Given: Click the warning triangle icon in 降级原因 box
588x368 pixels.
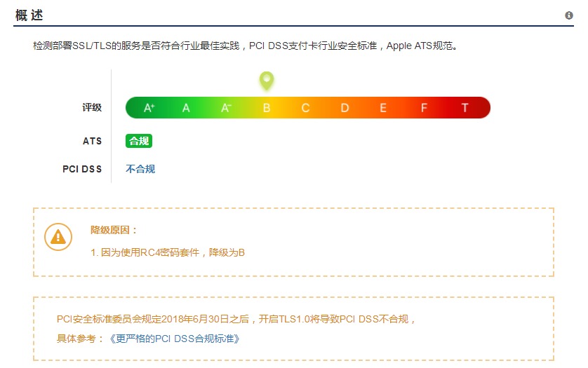Looking at the screenshot, I should tap(58, 237).
